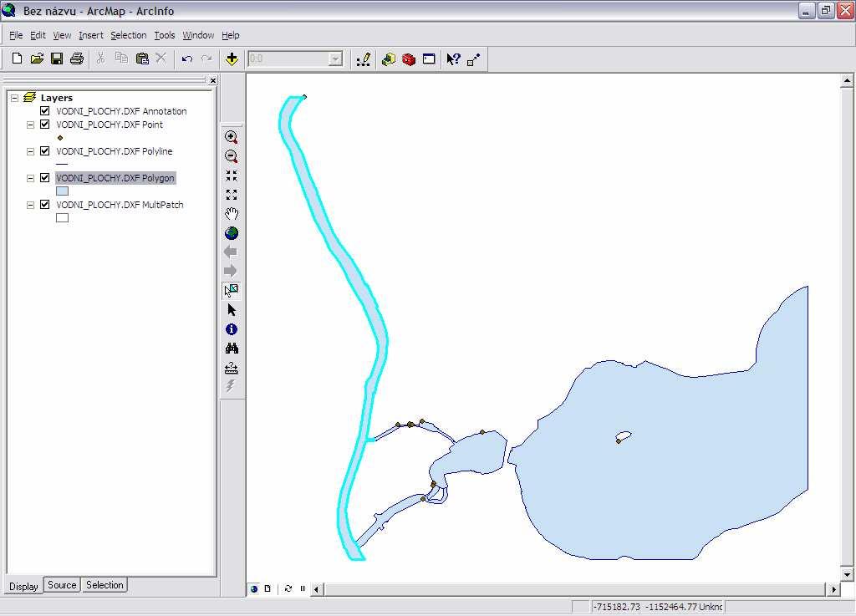The width and height of the screenshot is (856, 616).
Task: Switch to the Selection tab
Action: 104,585
